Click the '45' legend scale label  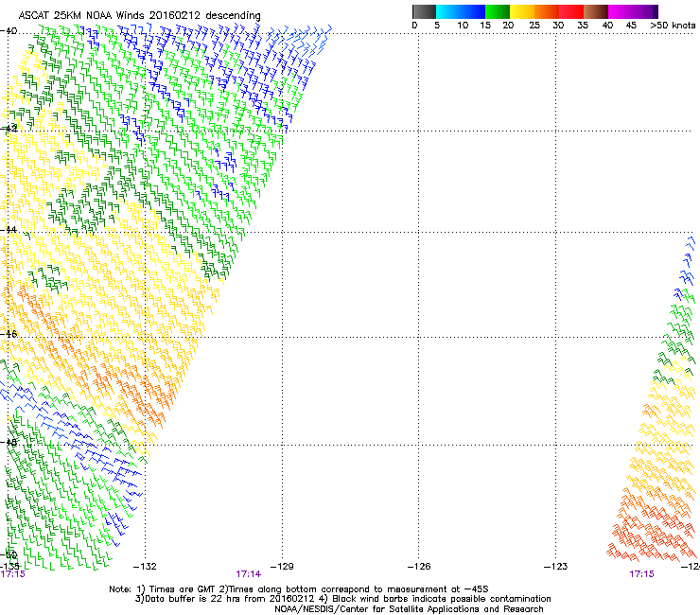(x=631, y=26)
